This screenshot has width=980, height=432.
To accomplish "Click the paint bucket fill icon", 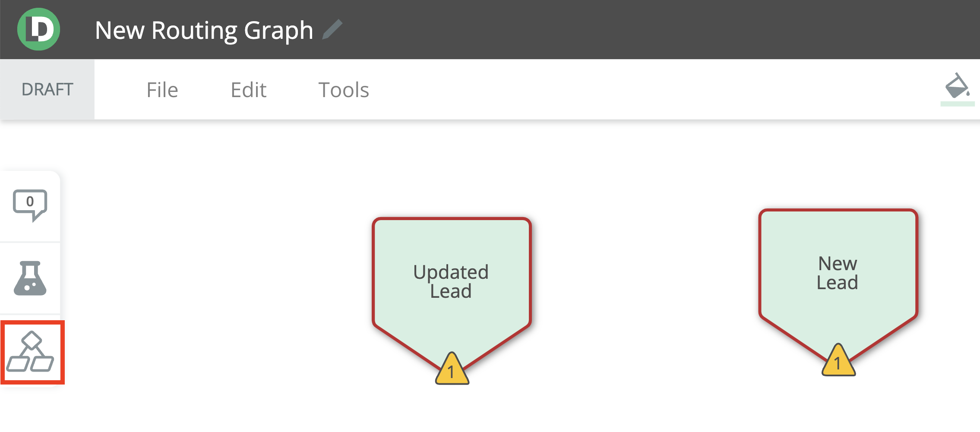I will [x=957, y=90].
